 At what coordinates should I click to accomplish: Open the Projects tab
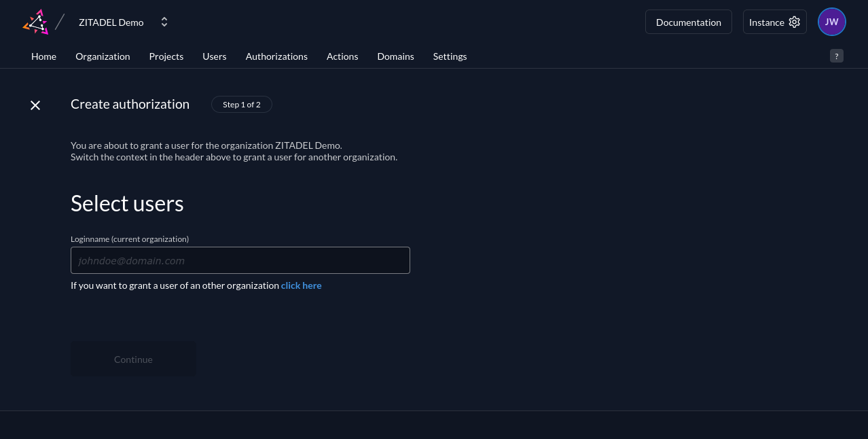click(166, 56)
